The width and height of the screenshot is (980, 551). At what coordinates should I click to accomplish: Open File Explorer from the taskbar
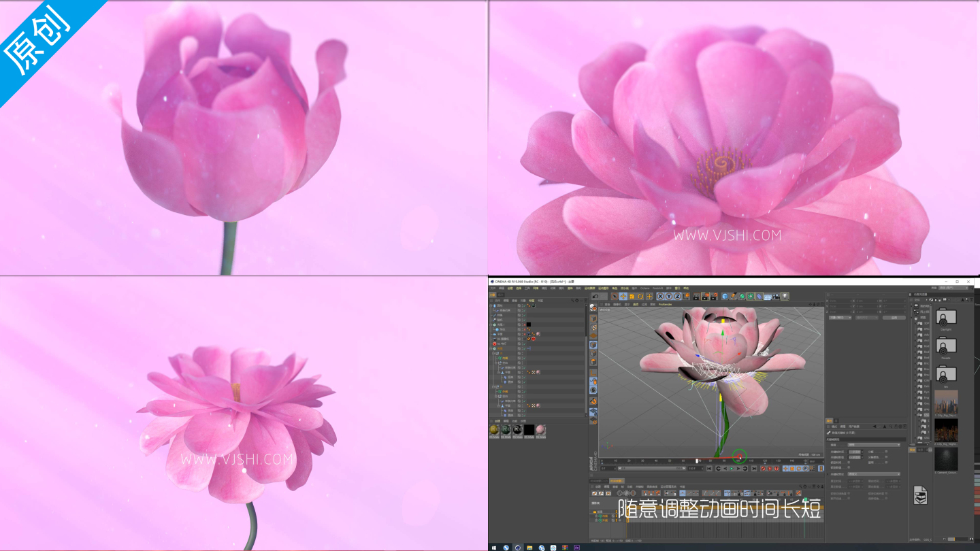529,548
